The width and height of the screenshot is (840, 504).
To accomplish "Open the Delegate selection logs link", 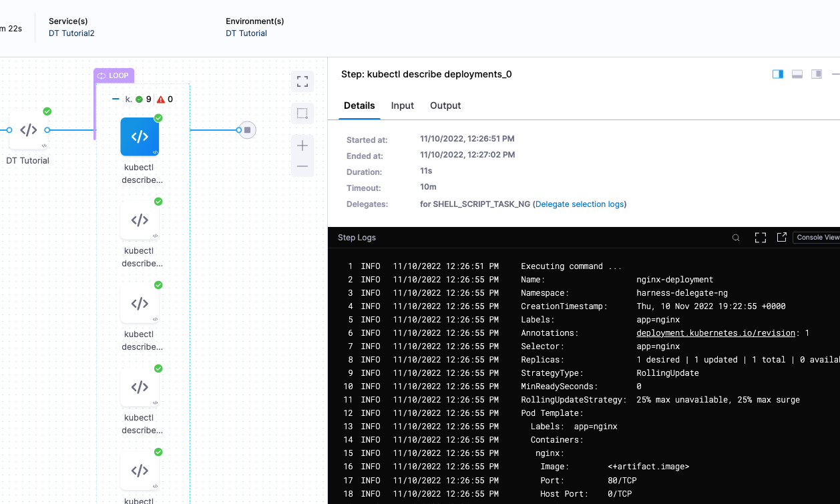I will [580, 204].
